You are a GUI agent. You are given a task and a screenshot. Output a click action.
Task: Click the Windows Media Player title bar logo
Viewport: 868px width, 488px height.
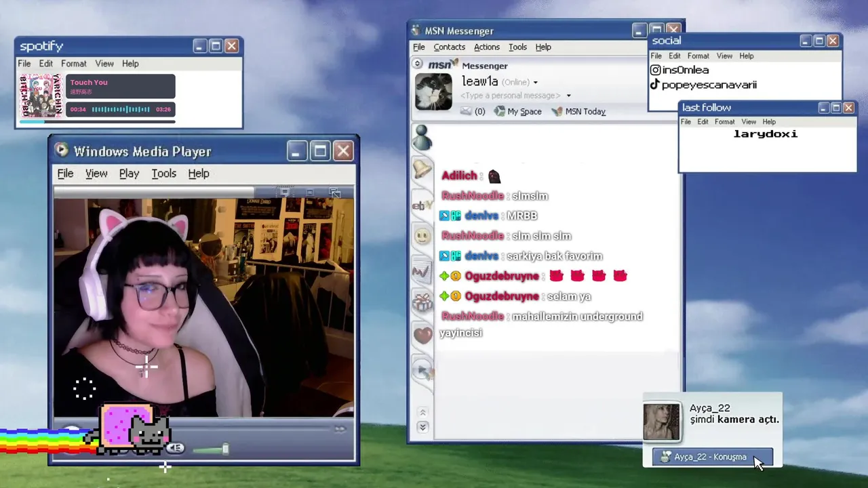coord(61,150)
